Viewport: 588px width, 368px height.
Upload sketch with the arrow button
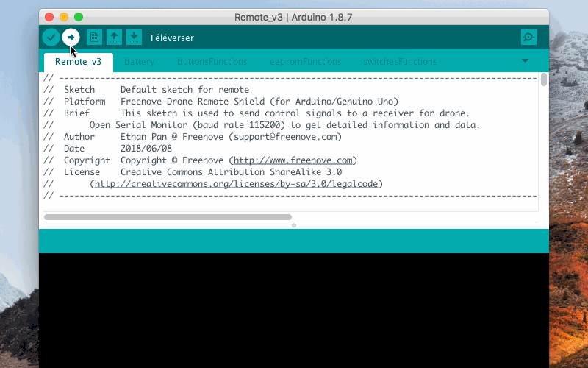(x=71, y=38)
